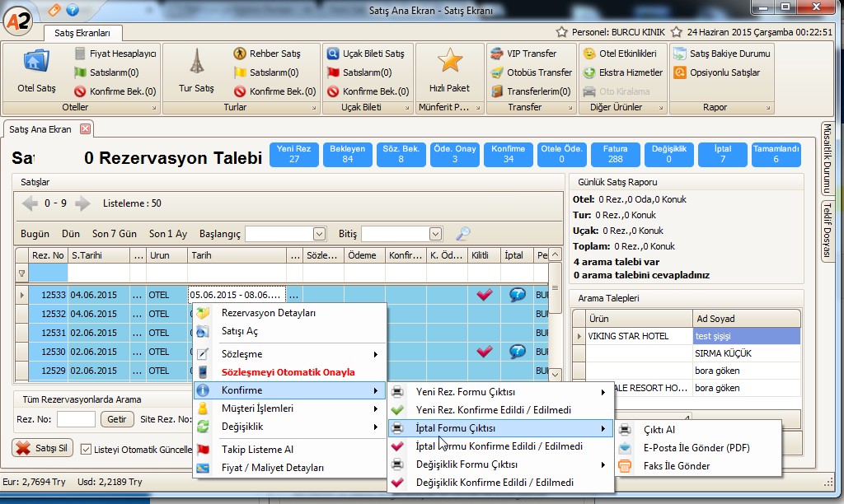The height and width of the screenshot is (504, 844).
Task: Launch Hızlı Paket star icon
Action: [449, 72]
